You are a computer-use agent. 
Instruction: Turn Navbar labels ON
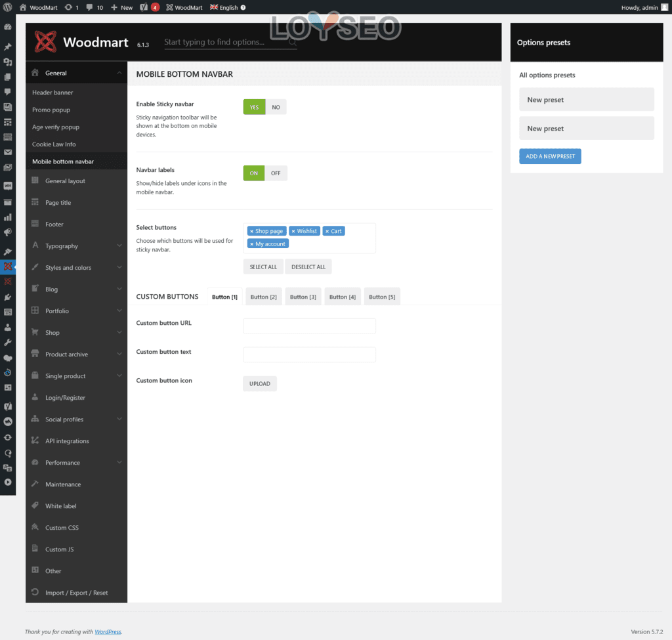(x=254, y=173)
